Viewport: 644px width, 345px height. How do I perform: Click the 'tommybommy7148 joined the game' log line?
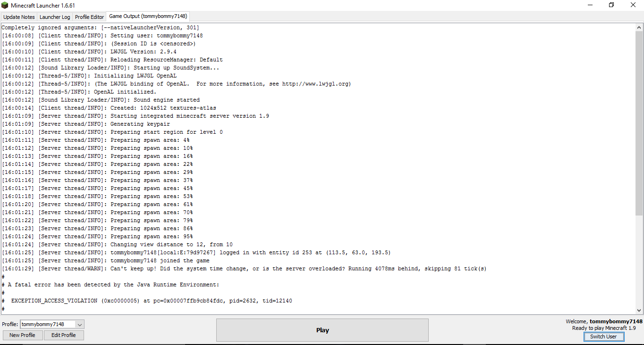(x=106, y=260)
